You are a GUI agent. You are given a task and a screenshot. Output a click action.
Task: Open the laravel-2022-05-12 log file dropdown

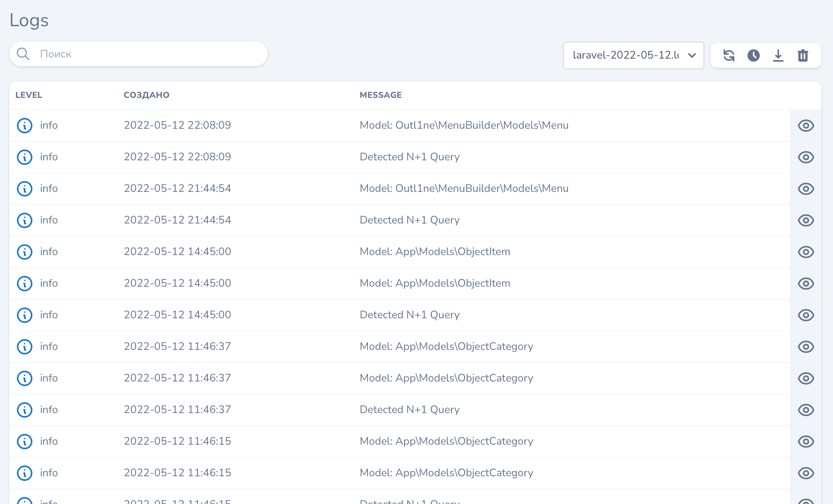(625, 55)
